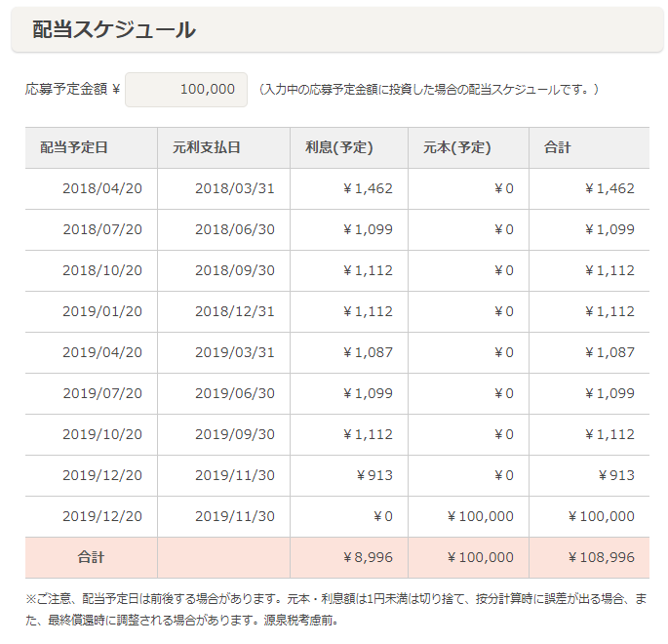Select the 元利支払日 column header
Image resolution: width=668 pixels, height=644 pixels.
(206, 147)
